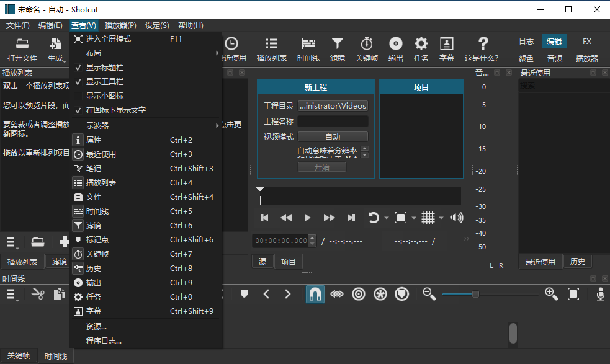Increase the timecode with spinner up arrow
Viewport: 610px width, 364px height.
coord(312,237)
